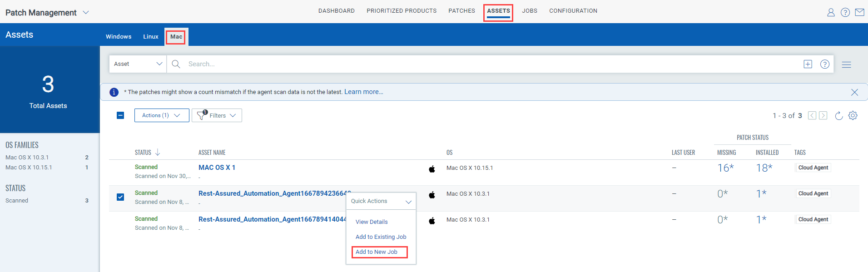The image size is (868, 272).
Task: Open asset Rest-Assured_Automation_Agent166789414044
Action: 273,219
